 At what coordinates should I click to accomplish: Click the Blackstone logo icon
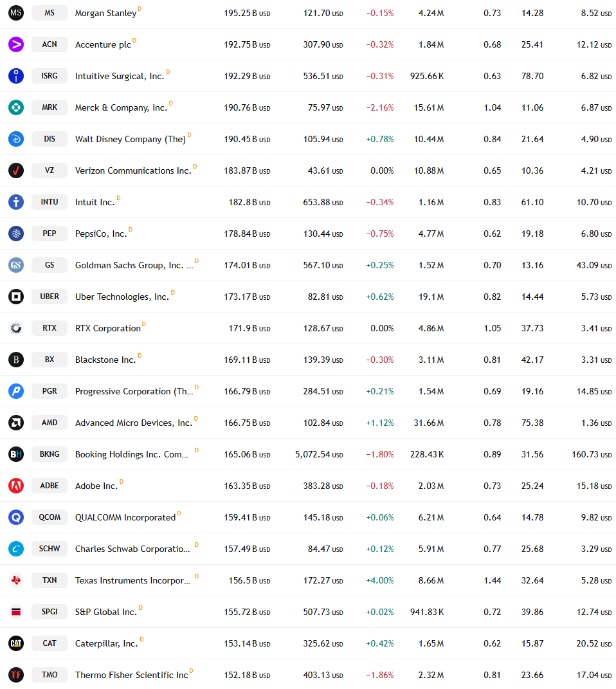[x=16, y=360]
